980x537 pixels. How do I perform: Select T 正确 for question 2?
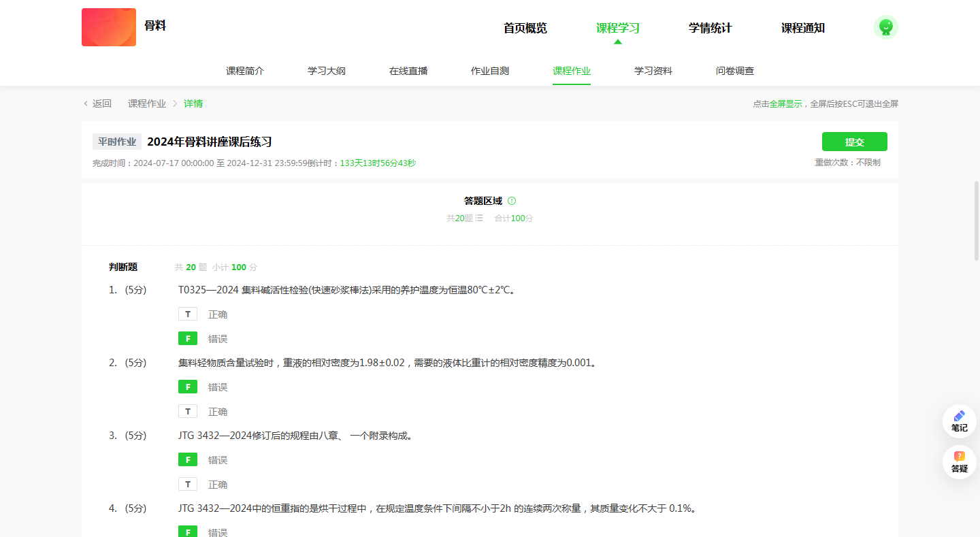(x=188, y=412)
